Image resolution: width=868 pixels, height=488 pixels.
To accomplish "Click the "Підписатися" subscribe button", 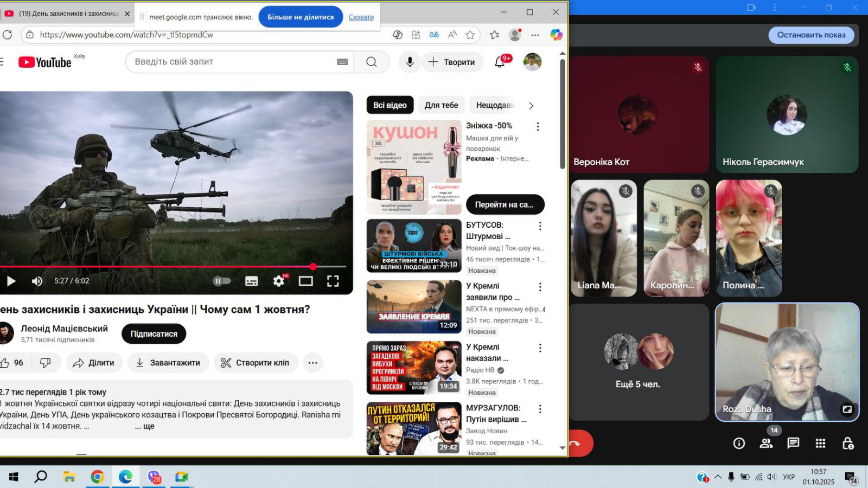I will (154, 334).
